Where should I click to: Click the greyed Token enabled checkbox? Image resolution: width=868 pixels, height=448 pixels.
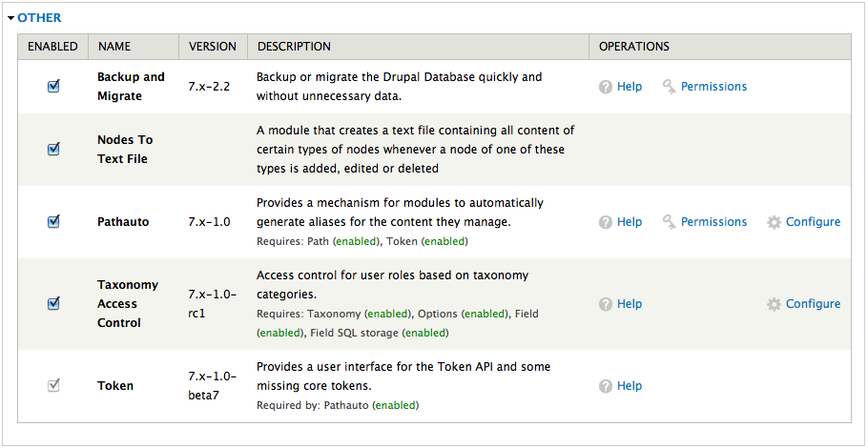point(53,385)
